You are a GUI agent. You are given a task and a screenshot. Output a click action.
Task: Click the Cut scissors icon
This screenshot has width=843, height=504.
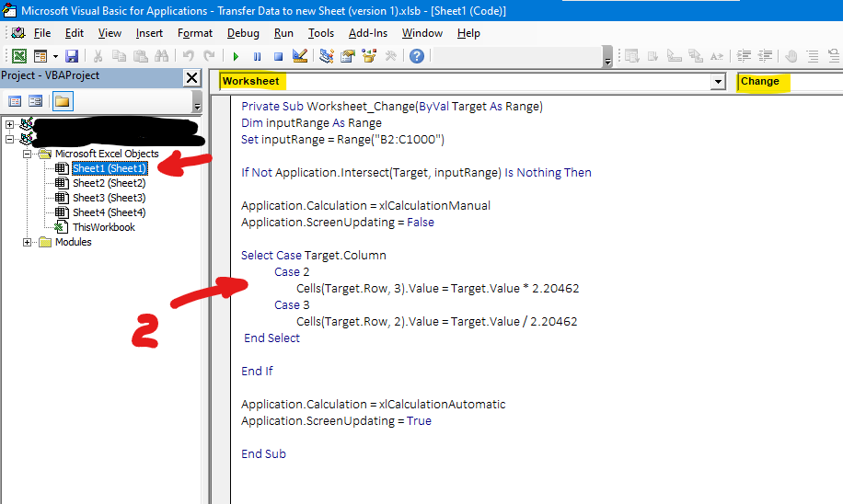98,56
